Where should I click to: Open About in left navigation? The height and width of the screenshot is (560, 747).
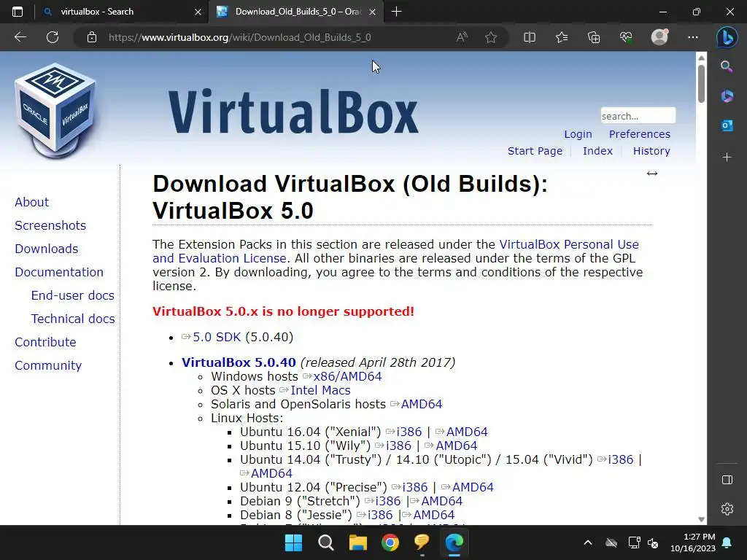pyautogui.click(x=32, y=202)
